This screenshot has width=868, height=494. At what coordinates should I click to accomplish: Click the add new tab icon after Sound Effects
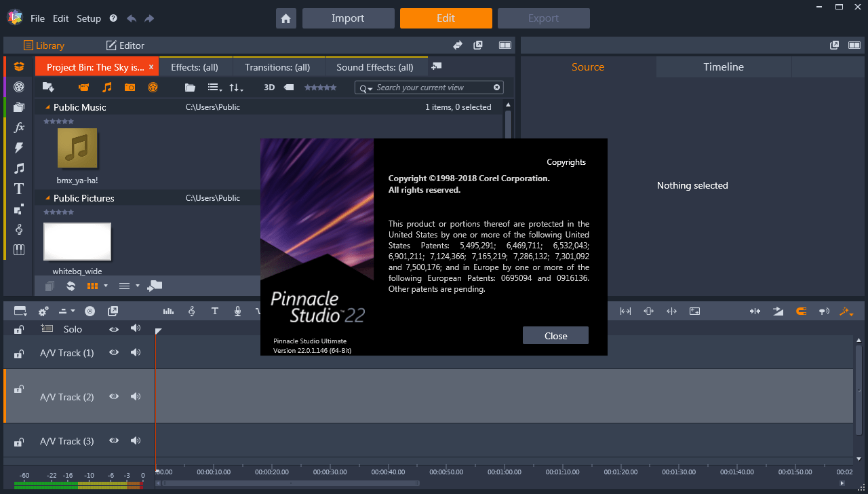click(437, 66)
